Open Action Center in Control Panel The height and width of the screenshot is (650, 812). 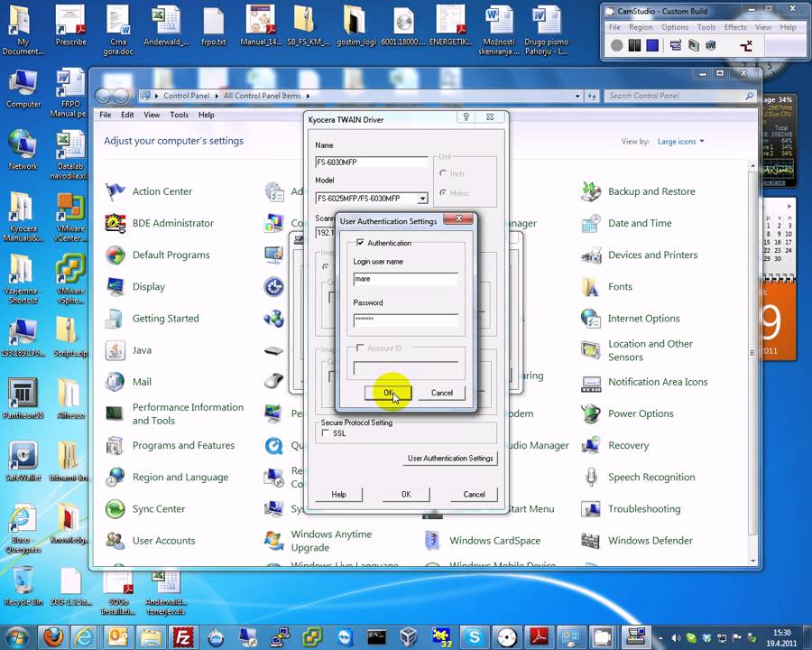pos(149,191)
